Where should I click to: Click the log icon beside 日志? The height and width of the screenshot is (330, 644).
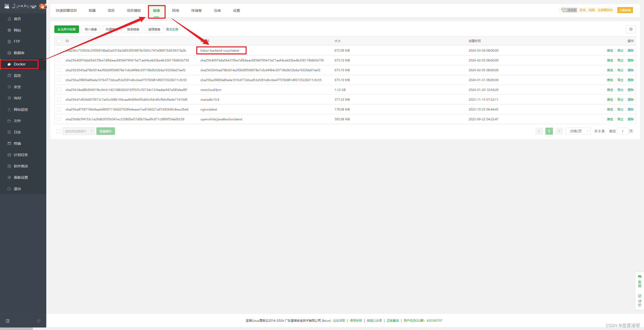9,132
